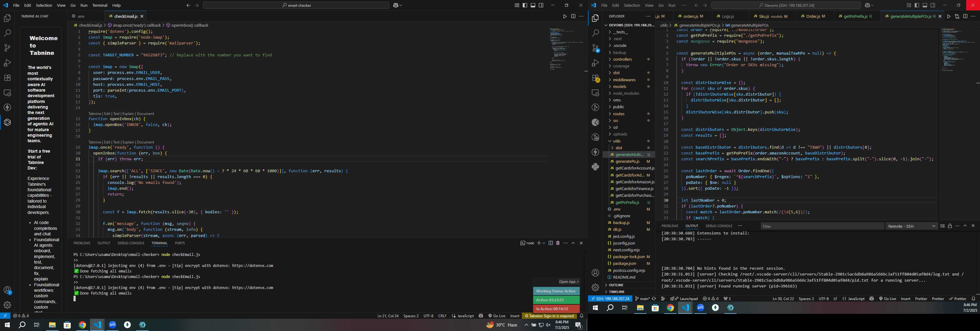980x331 pixels.
Task: Switch to orders.js tab in Devoms
Action: (693, 16)
